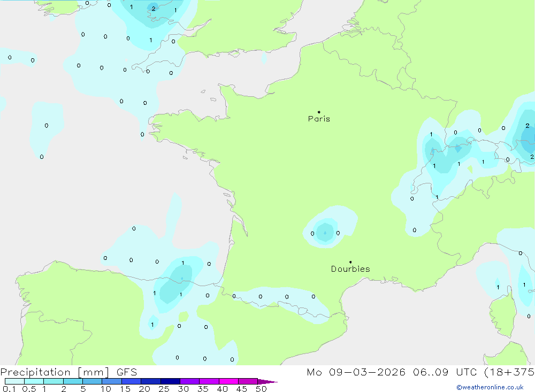Image resolution: width=535 pixels, height=392 pixels.
Task: Click the 'GFS' model label
Action: coord(127,372)
